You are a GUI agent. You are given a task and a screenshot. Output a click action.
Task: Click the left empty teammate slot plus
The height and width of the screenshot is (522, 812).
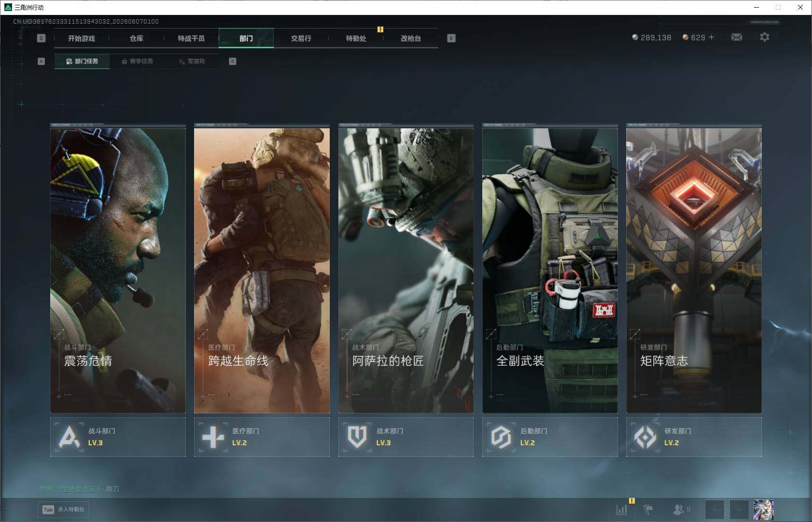715,509
